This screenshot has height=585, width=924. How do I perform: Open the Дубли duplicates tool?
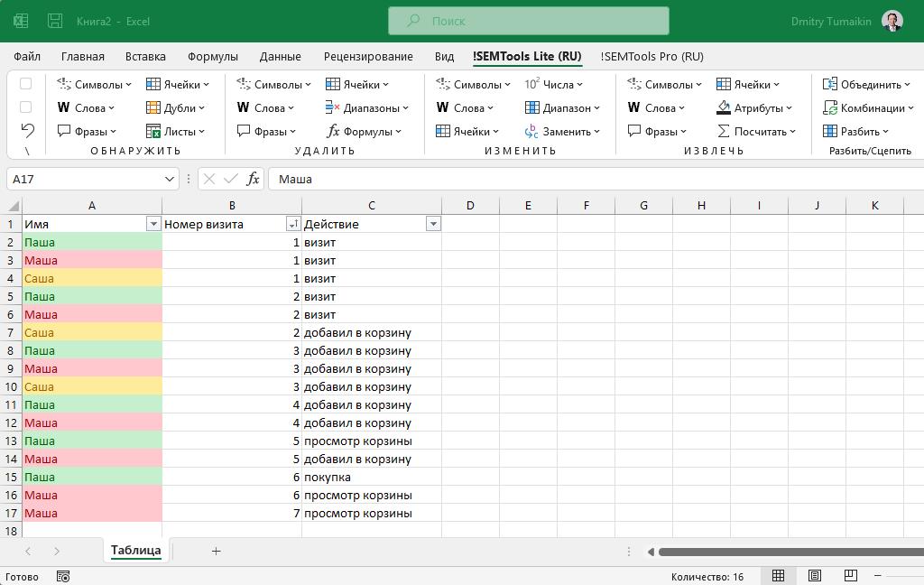(x=175, y=108)
